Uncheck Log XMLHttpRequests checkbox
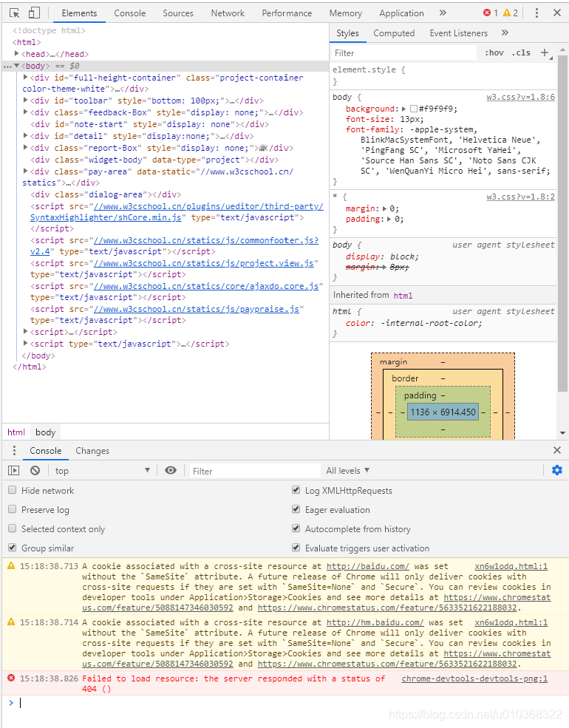The image size is (569, 728). pos(296,490)
